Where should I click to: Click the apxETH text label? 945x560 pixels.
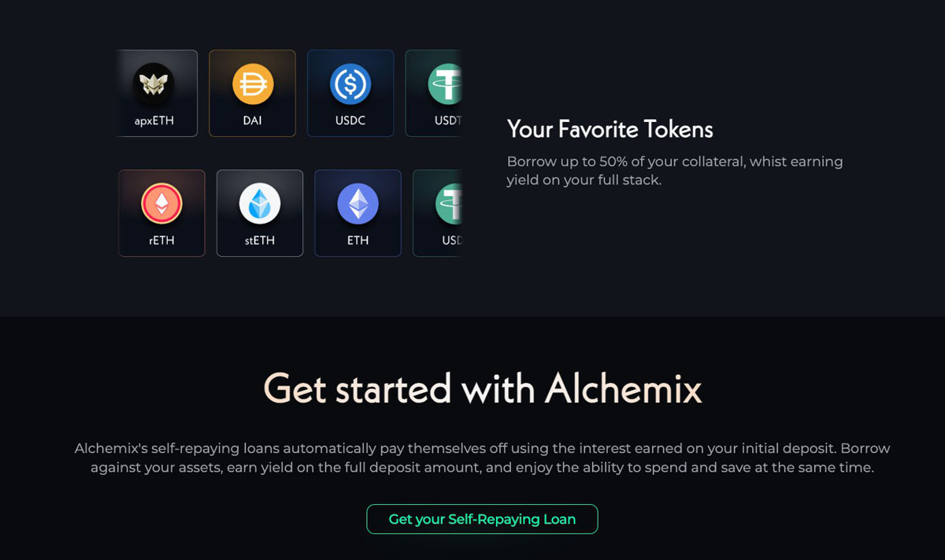154,121
